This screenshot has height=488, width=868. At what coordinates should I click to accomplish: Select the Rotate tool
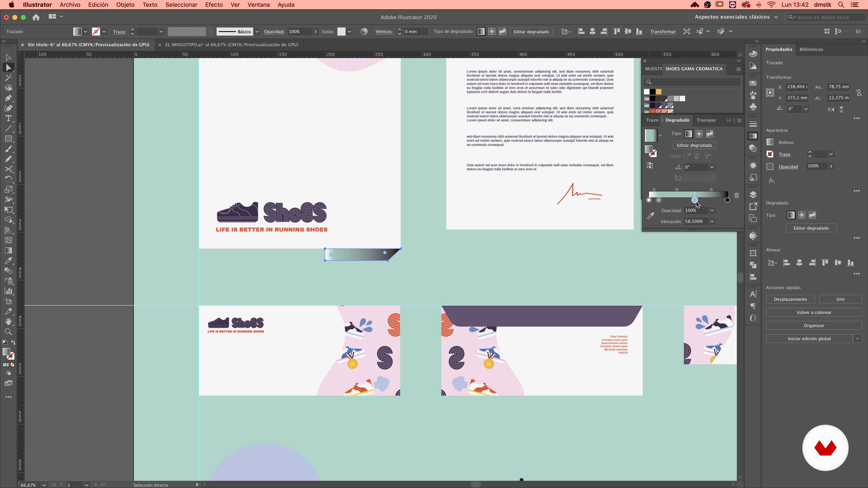(x=8, y=179)
